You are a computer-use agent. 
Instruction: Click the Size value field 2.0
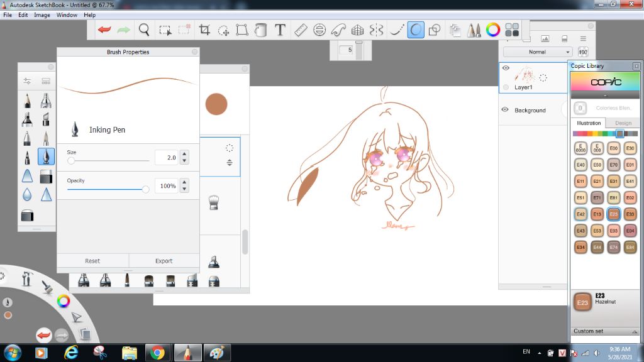(x=166, y=157)
